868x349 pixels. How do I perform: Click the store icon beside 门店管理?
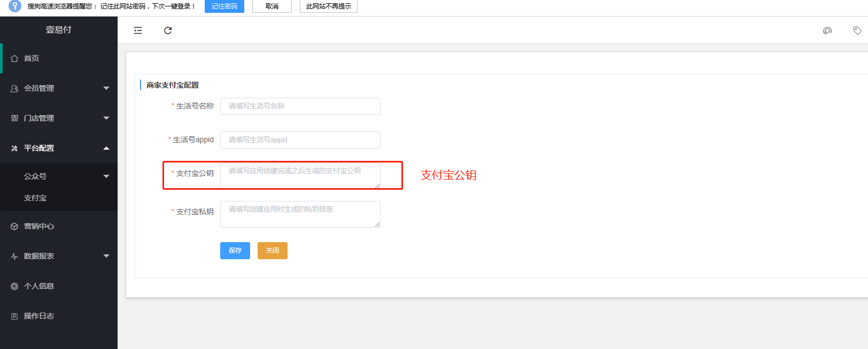tap(14, 118)
